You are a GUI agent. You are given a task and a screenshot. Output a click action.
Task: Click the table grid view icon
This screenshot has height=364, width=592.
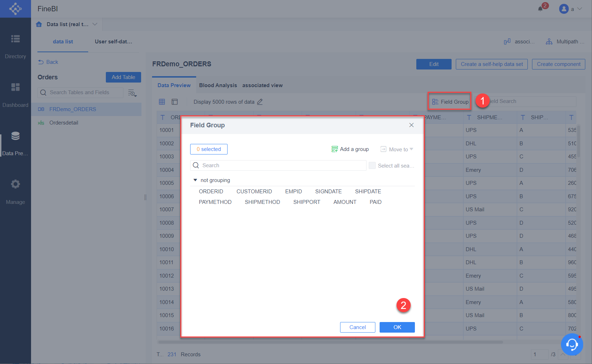point(162,102)
